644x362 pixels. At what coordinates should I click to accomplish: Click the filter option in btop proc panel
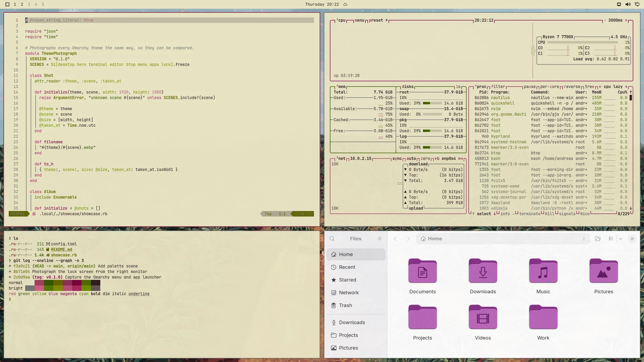pyautogui.click(x=498, y=86)
